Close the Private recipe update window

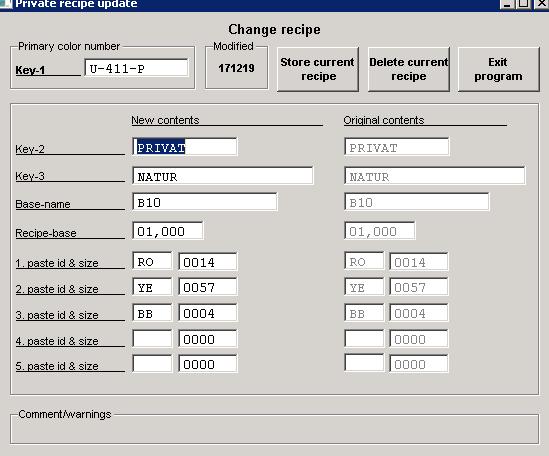[x=541, y=4]
